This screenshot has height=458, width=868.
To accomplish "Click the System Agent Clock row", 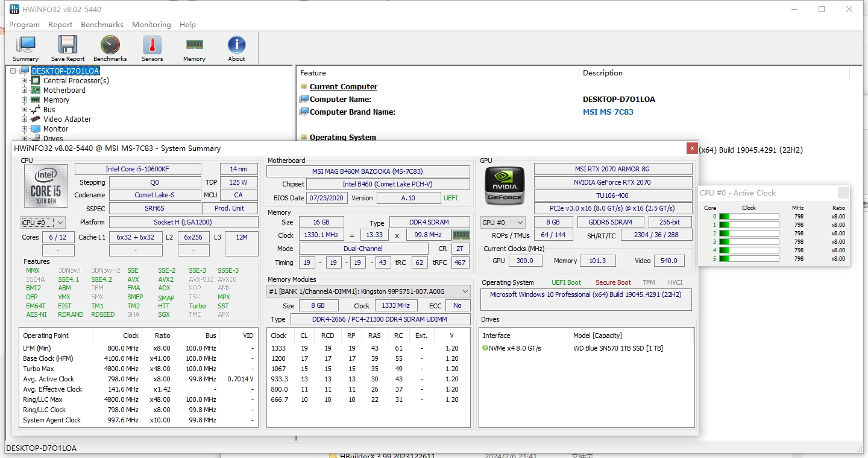I will [x=138, y=420].
